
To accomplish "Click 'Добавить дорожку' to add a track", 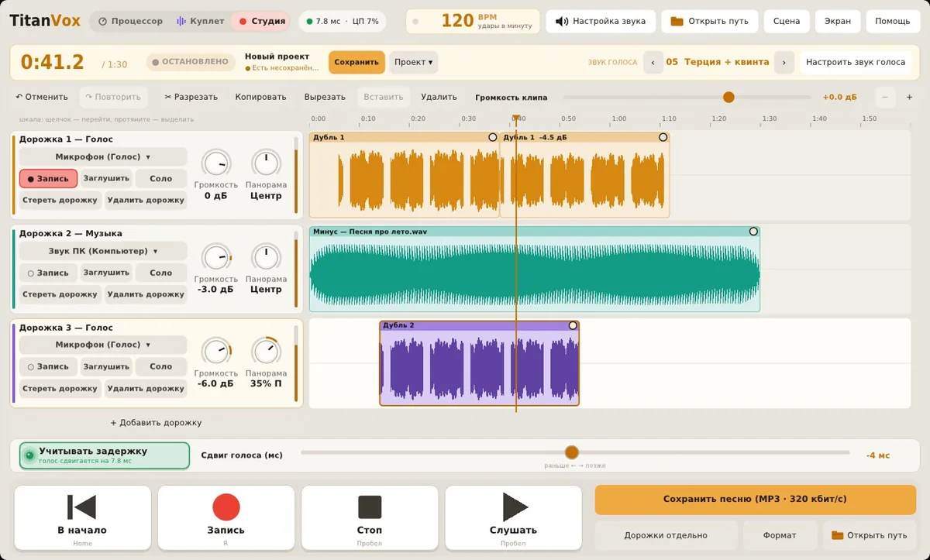I will coord(156,422).
